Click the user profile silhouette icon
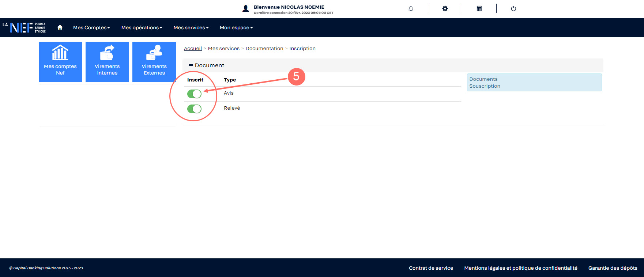This screenshot has height=277, width=644. point(246,9)
